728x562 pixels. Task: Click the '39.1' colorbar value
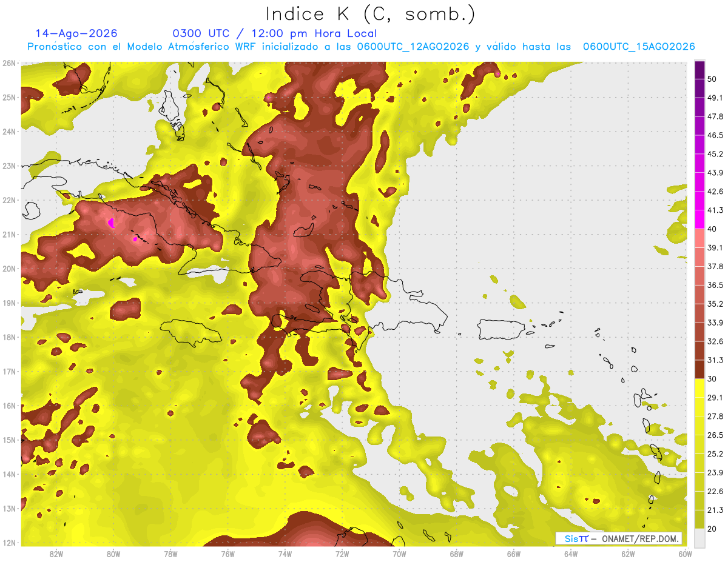(x=715, y=248)
